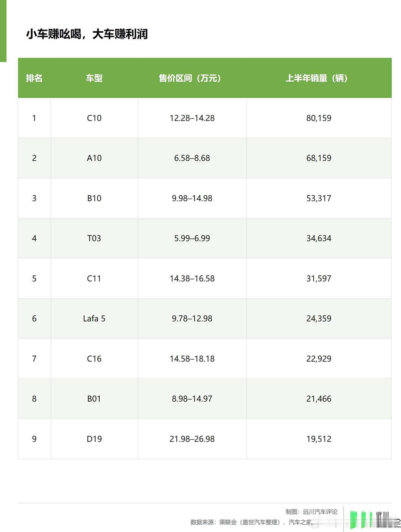Click the 31,597 sales value for C11
The width and height of the screenshot is (401, 532).
pos(319,279)
